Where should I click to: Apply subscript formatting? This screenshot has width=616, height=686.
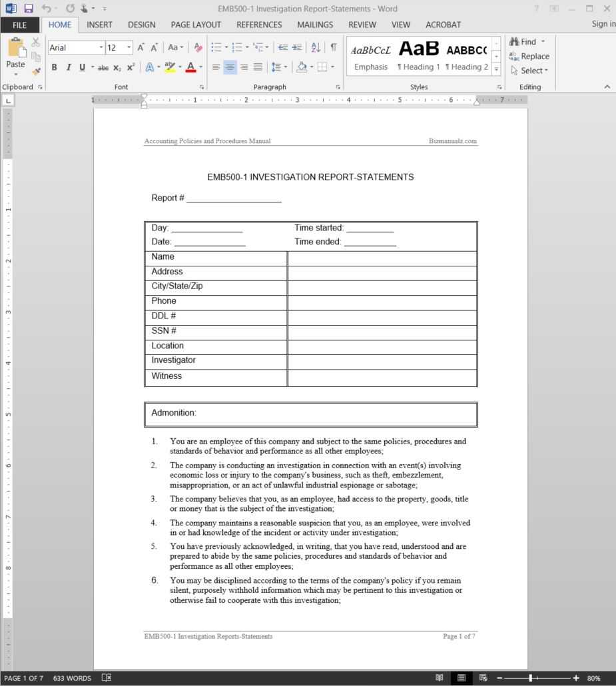(x=117, y=67)
